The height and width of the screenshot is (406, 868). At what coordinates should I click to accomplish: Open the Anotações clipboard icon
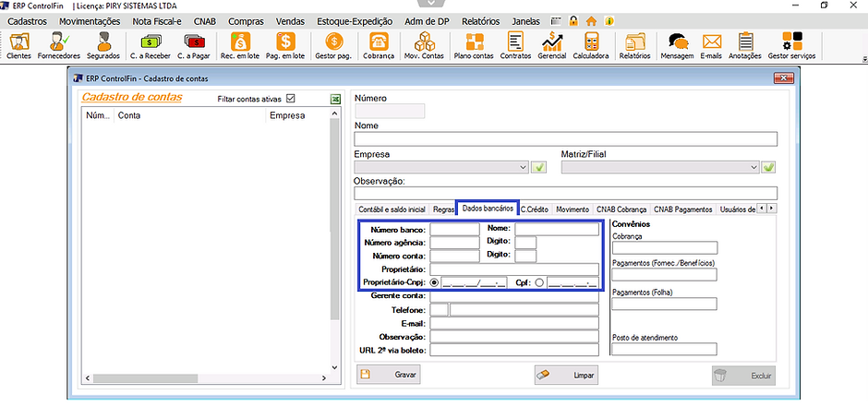[x=745, y=46]
